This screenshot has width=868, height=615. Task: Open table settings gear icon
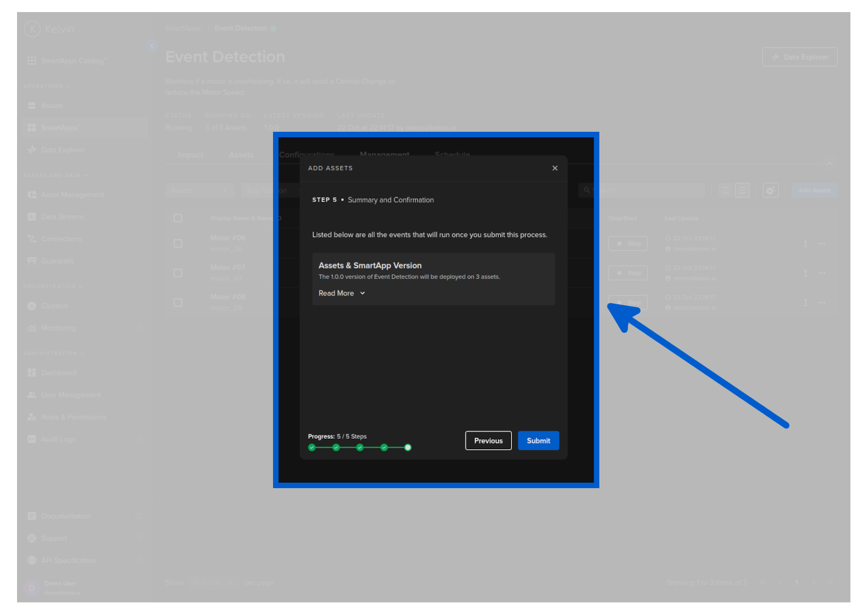tap(770, 191)
